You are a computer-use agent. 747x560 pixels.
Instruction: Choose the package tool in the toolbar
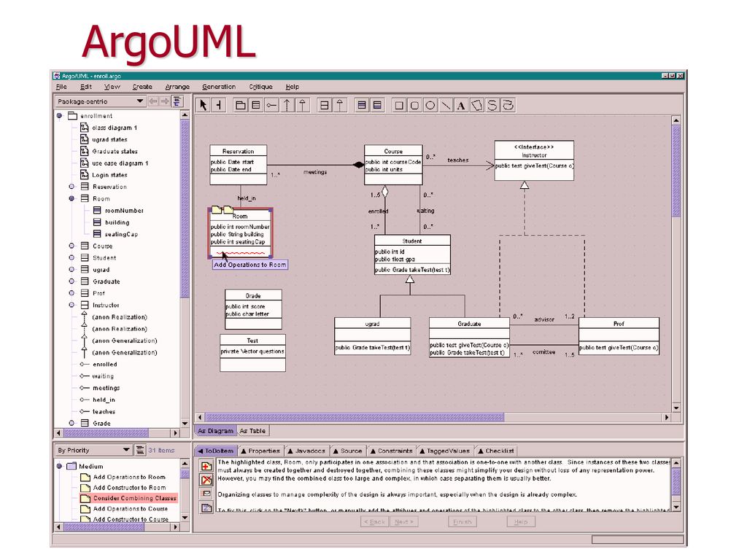coord(241,105)
